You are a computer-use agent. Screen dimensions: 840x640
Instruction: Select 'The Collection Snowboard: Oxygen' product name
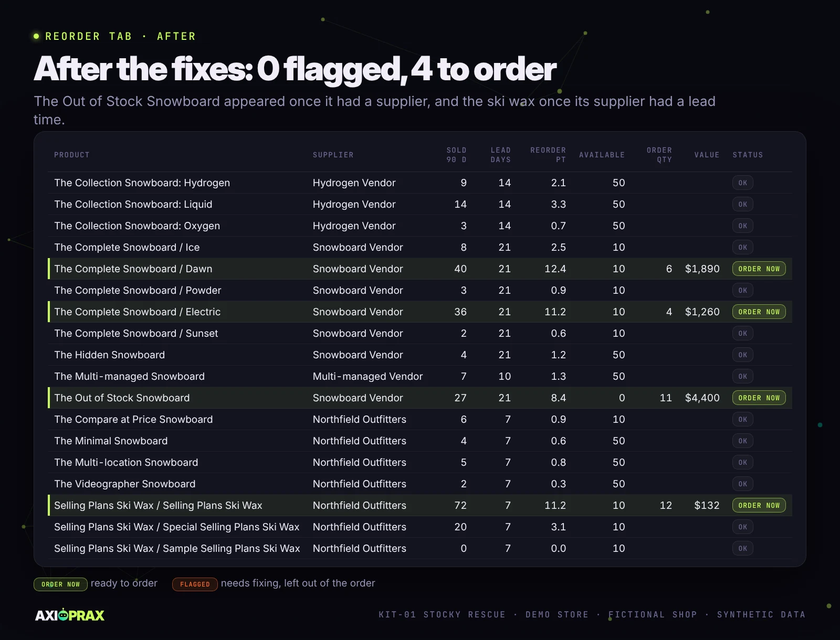[137, 226]
